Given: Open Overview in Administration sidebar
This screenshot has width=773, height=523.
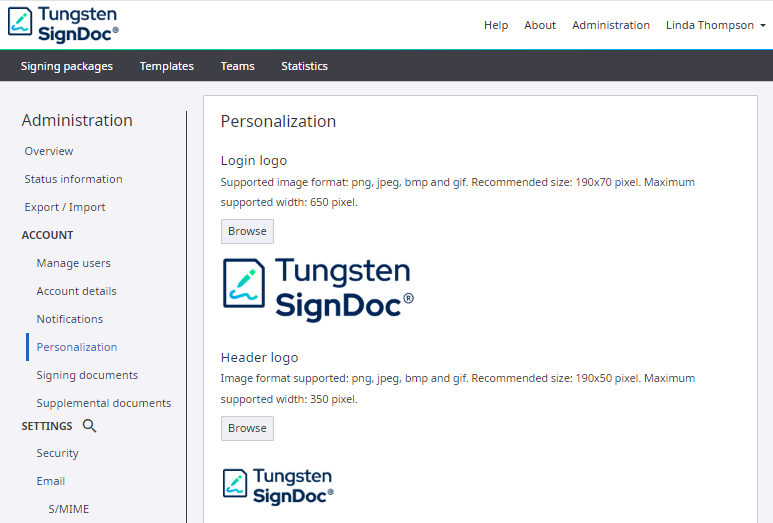Looking at the screenshot, I should click(x=49, y=151).
